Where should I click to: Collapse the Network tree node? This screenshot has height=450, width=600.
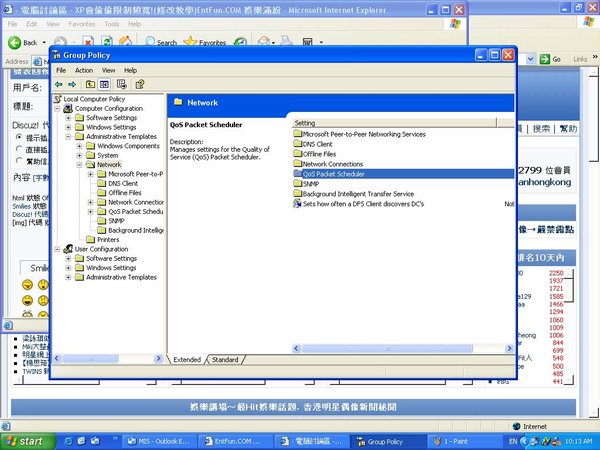[79, 165]
